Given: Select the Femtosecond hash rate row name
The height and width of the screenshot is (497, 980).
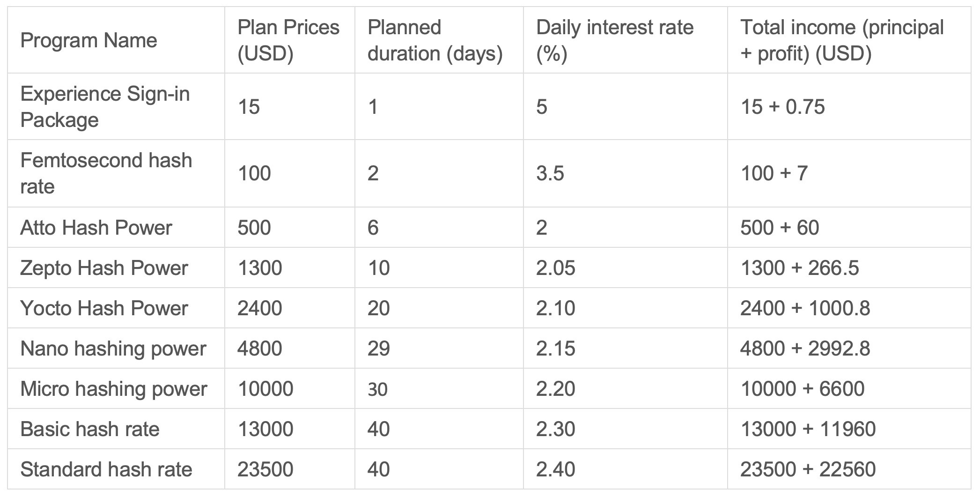Looking at the screenshot, I should coord(106,173).
